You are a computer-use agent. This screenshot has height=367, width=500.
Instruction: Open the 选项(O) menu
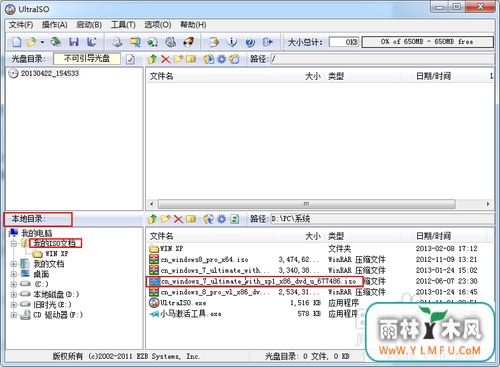point(158,25)
